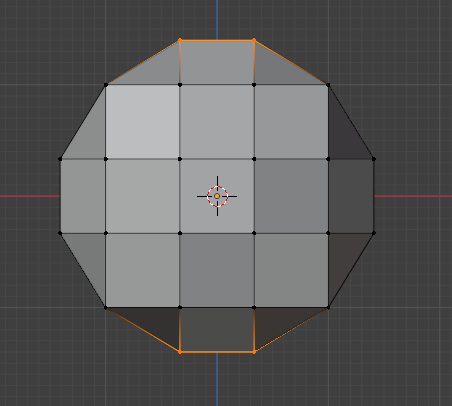This screenshot has width=452, height=406.
Task: Click the upper vertex on the far left silhouette
Action: (x=60, y=159)
